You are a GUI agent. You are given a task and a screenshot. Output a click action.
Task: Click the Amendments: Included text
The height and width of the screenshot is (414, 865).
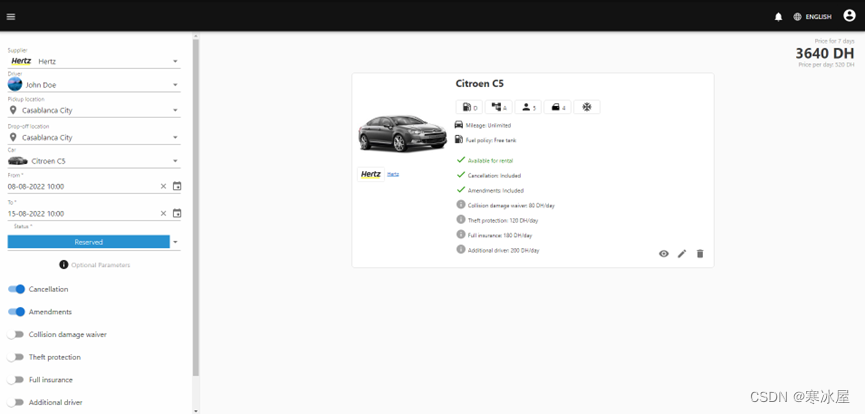click(x=496, y=190)
